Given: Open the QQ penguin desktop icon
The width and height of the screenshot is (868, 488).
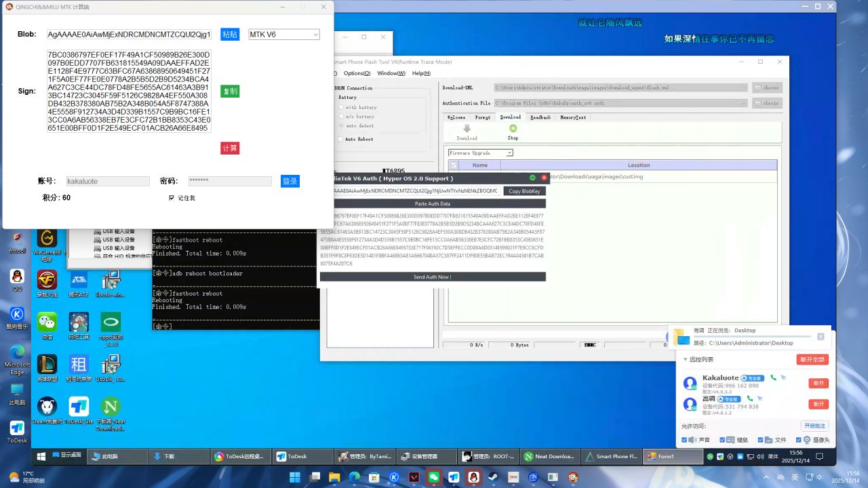Looking at the screenshot, I should (x=17, y=277).
